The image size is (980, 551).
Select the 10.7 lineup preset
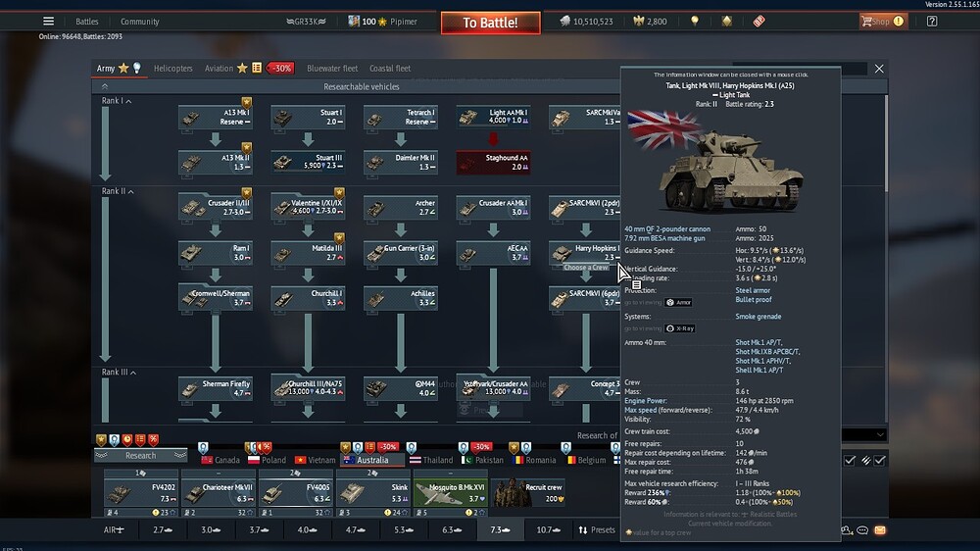click(548, 529)
